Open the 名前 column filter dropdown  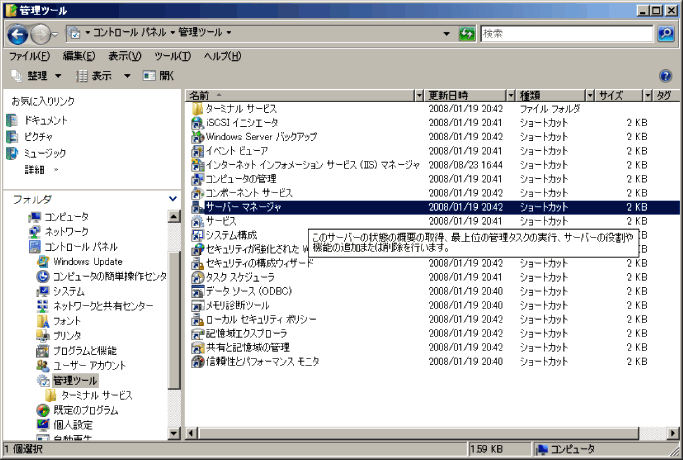(419, 95)
